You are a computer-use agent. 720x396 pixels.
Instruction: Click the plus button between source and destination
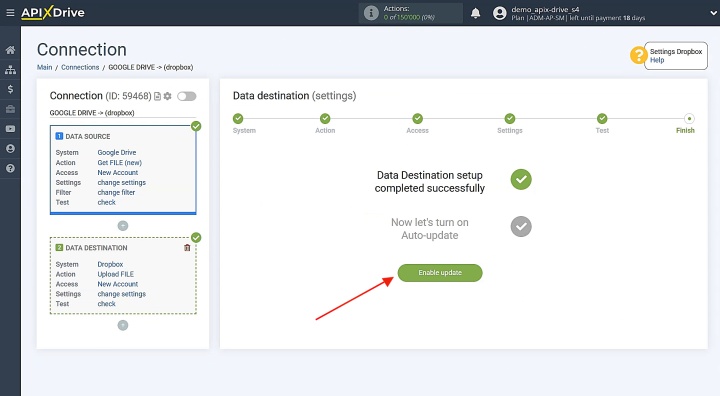(123, 226)
